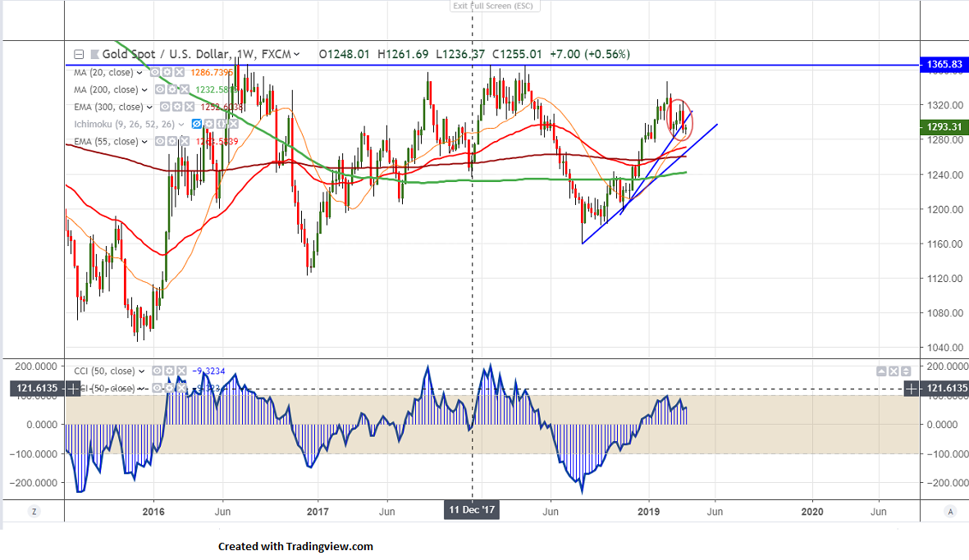Remove MA (20, close) indicator with X

click(x=179, y=72)
